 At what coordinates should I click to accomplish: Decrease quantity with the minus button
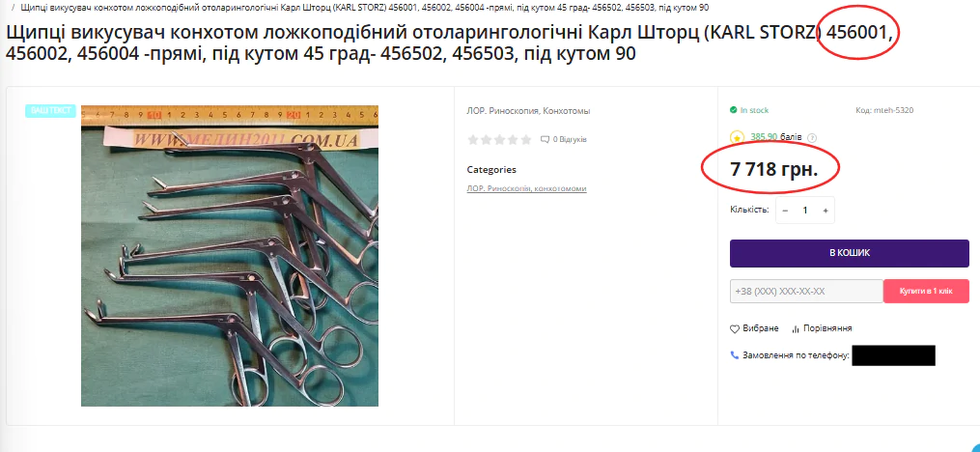coord(785,211)
